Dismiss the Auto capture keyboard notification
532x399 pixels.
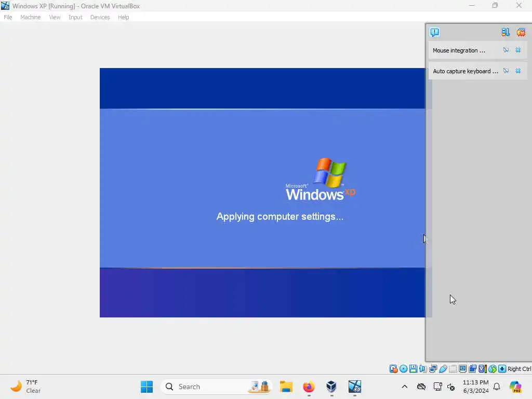pos(518,71)
